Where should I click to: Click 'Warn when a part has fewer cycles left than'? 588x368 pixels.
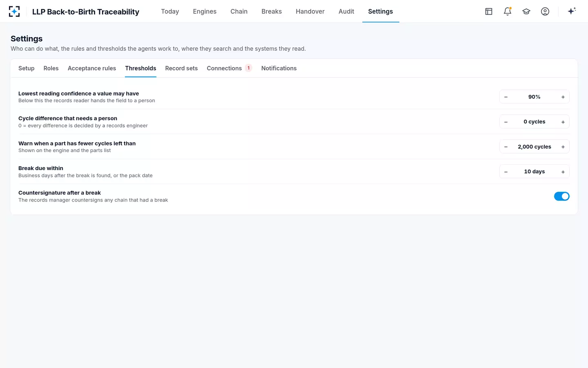coord(77,143)
